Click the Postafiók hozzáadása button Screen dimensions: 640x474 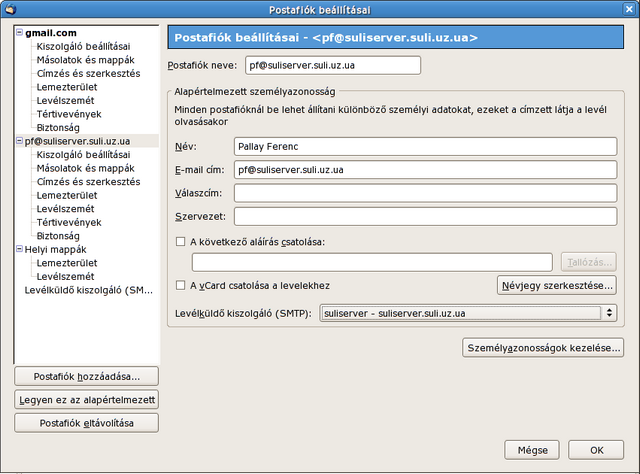pos(87,376)
